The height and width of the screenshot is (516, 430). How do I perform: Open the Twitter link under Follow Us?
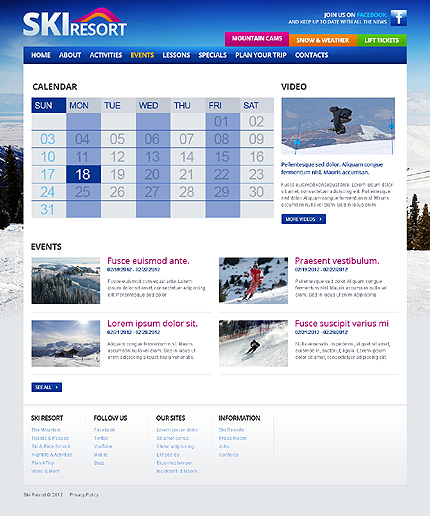101,438
